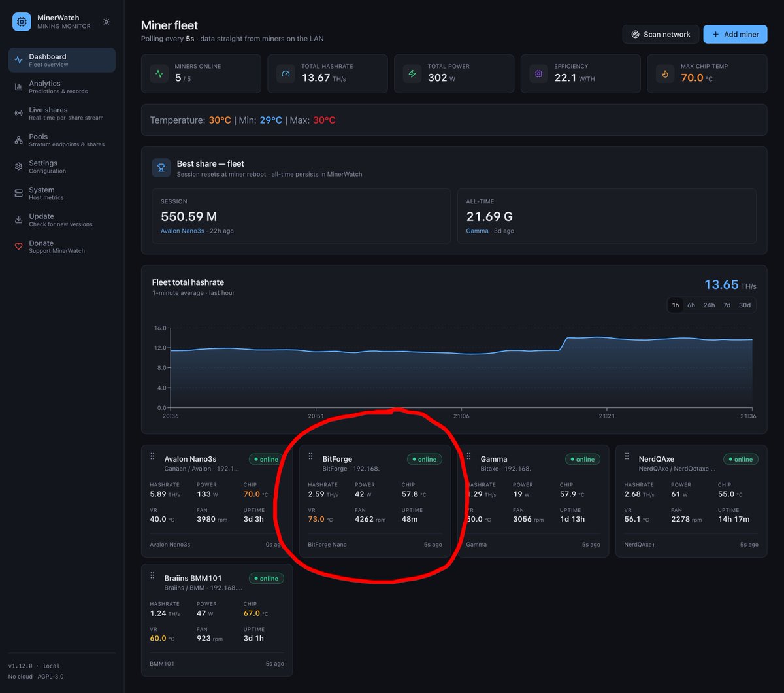The image size is (784, 693).
Task: Open the System host metrics page
Action: 62,193
